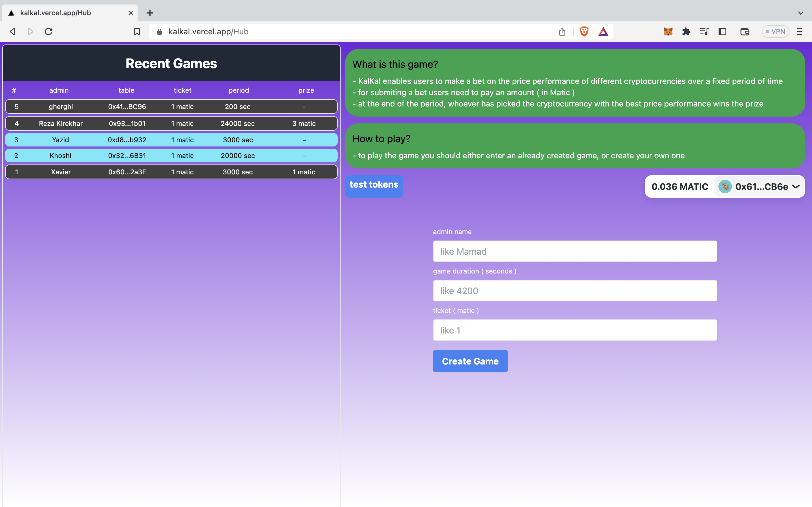Open a new tab with plus button
The image size is (812, 507).
point(150,13)
